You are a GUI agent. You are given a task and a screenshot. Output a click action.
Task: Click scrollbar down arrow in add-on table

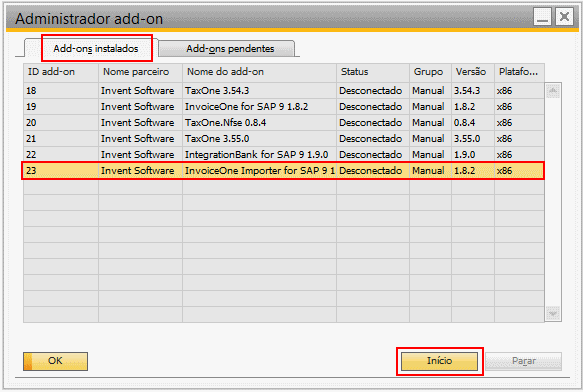pyautogui.click(x=553, y=313)
